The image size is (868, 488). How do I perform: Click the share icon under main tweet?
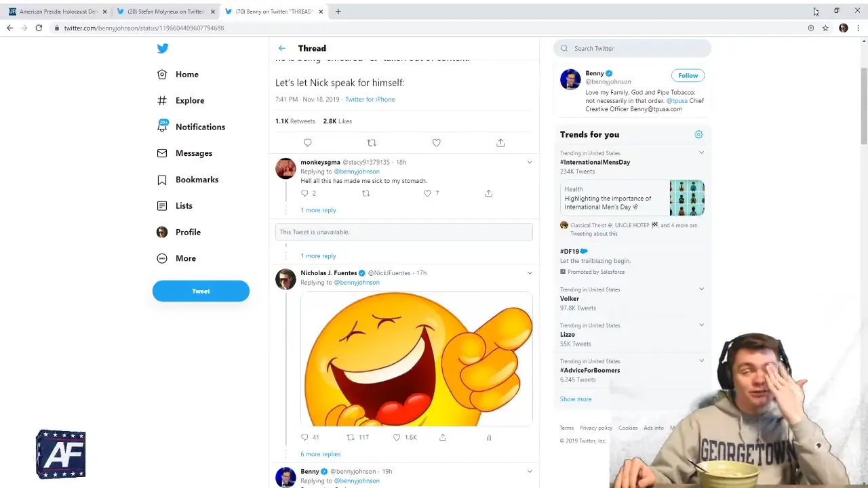tap(500, 142)
